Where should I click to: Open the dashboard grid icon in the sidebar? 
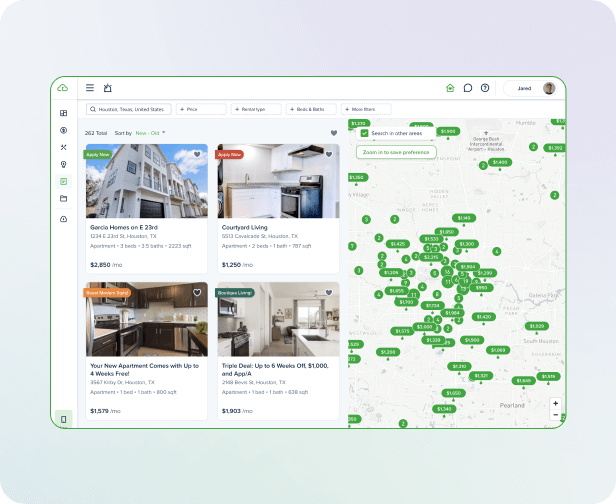pos(63,113)
